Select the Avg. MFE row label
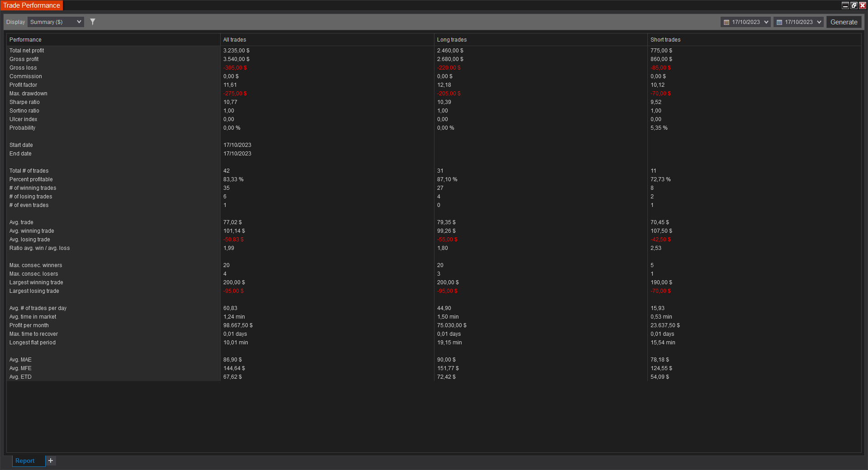This screenshot has height=470, width=868. point(20,368)
